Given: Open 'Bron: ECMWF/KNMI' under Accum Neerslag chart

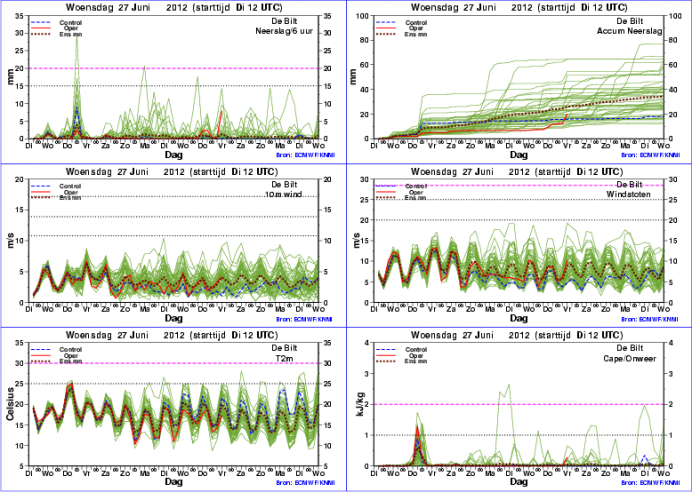Looking at the screenshot, I should pos(651,155).
